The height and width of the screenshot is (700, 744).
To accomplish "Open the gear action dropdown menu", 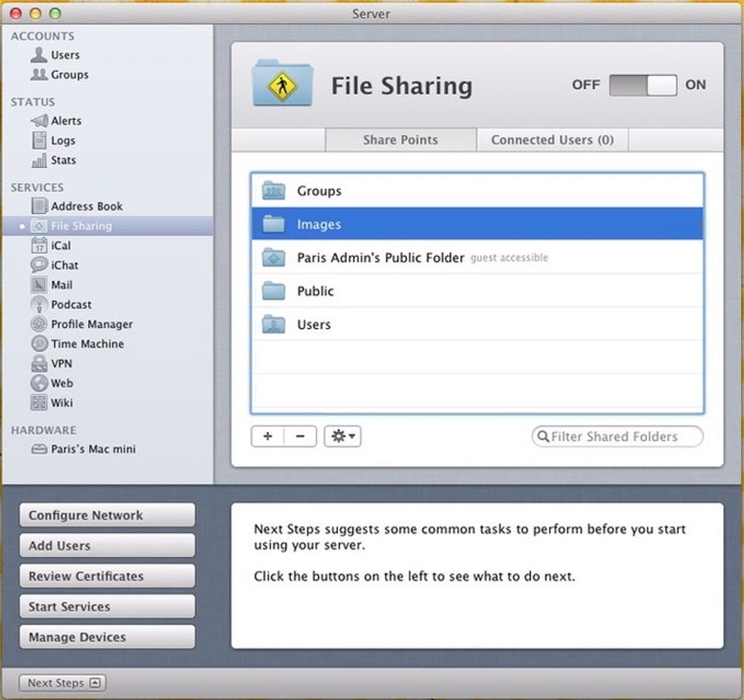I will tap(342, 437).
